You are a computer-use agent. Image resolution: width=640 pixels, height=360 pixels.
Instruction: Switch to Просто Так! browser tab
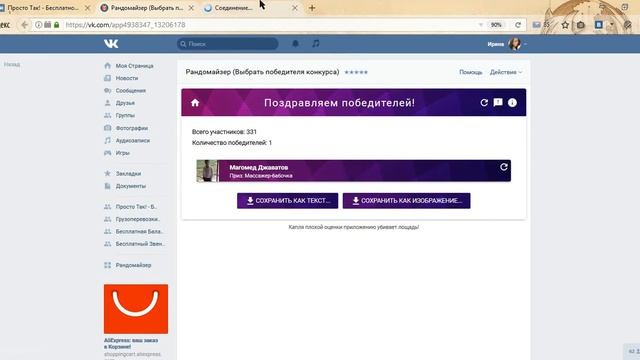click(43, 8)
